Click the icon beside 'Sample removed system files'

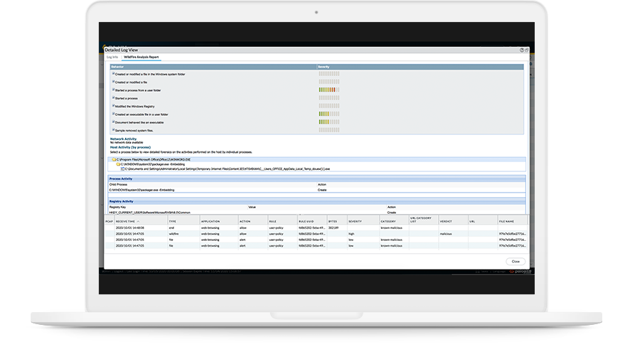114,130
